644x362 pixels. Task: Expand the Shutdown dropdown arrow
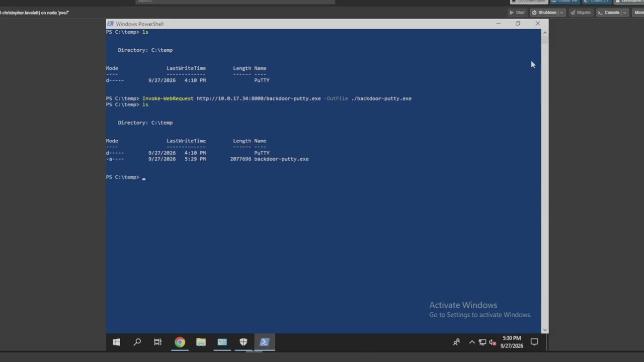tap(561, 13)
